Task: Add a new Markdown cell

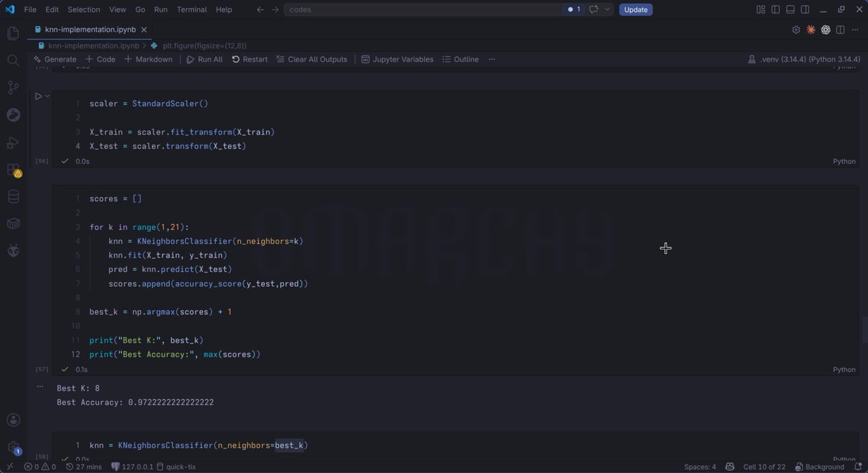Action: [148, 59]
